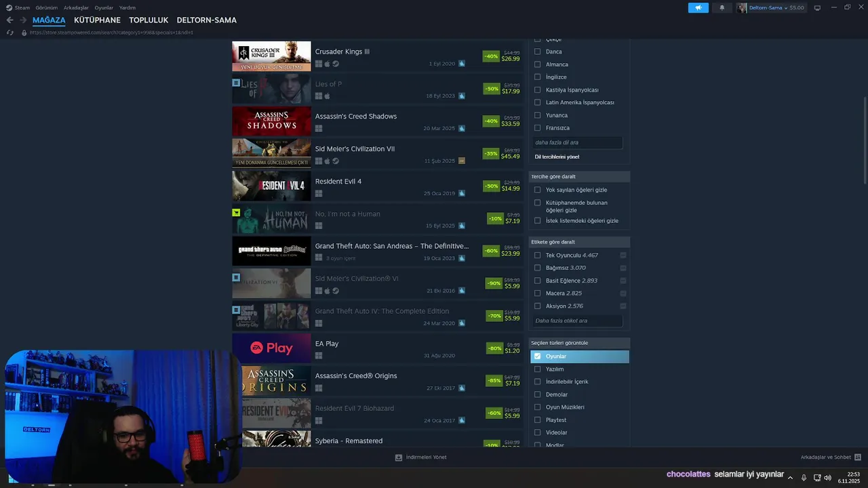Click SteamOS icon for Crusader Kings III
The image size is (868, 488).
pos(336,64)
